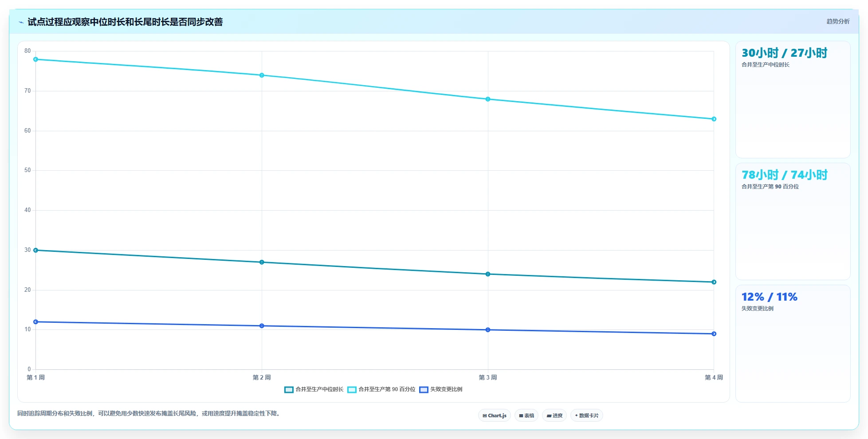Click the 20 y-axis label

pyautogui.click(x=27, y=290)
